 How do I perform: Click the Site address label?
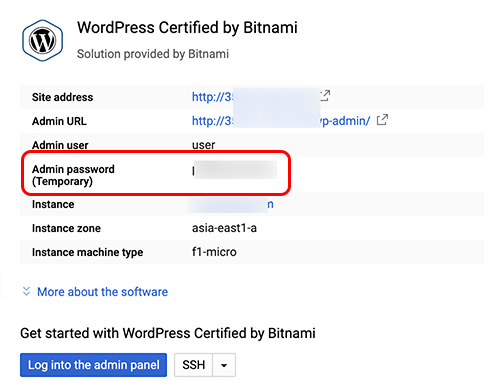pyautogui.click(x=62, y=97)
